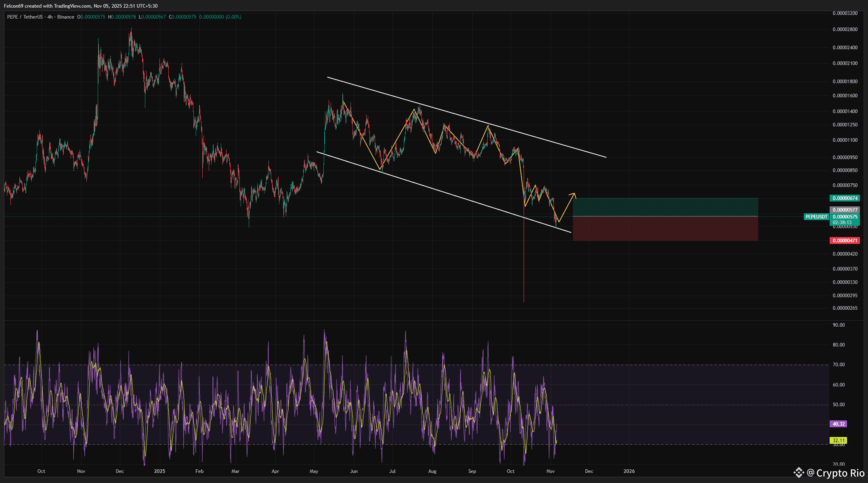The image size is (868, 483).
Task: Click the PEPE / TetherUS symbol title
Action: 25,17
